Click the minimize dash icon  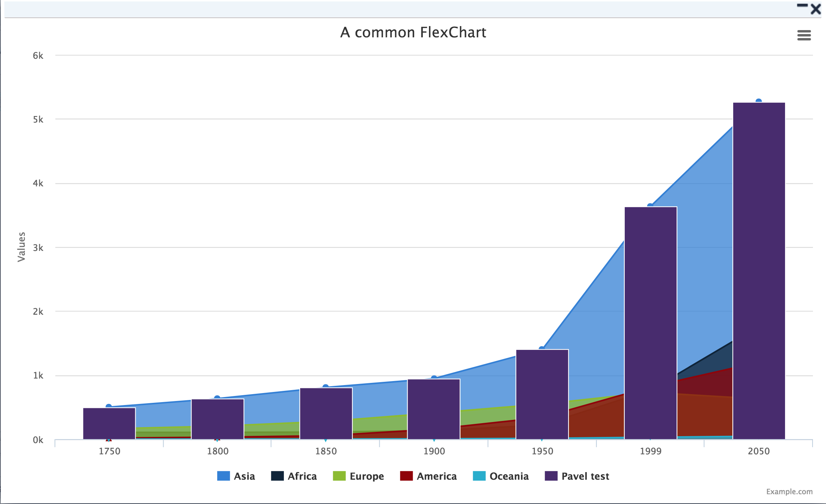point(802,5)
